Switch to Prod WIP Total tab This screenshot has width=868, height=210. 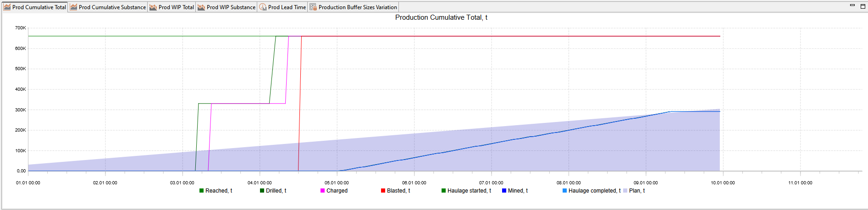pos(172,7)
